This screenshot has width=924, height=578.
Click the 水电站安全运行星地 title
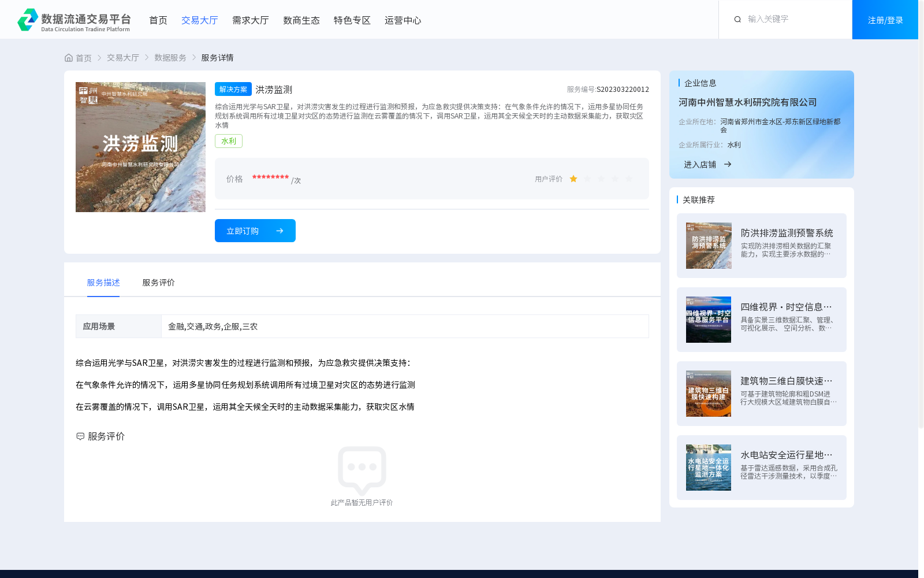[x=787, y=455]
